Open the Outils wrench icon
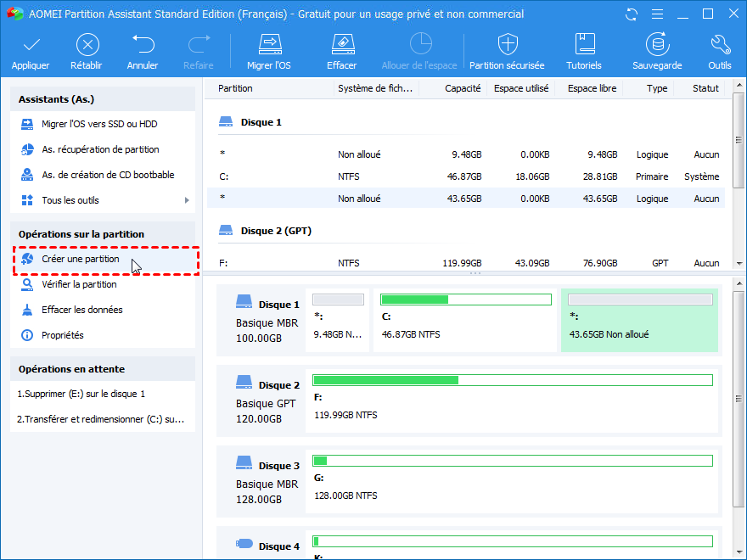Image resolution: width=747 pixels, height=560 pixels. point(719,45)
